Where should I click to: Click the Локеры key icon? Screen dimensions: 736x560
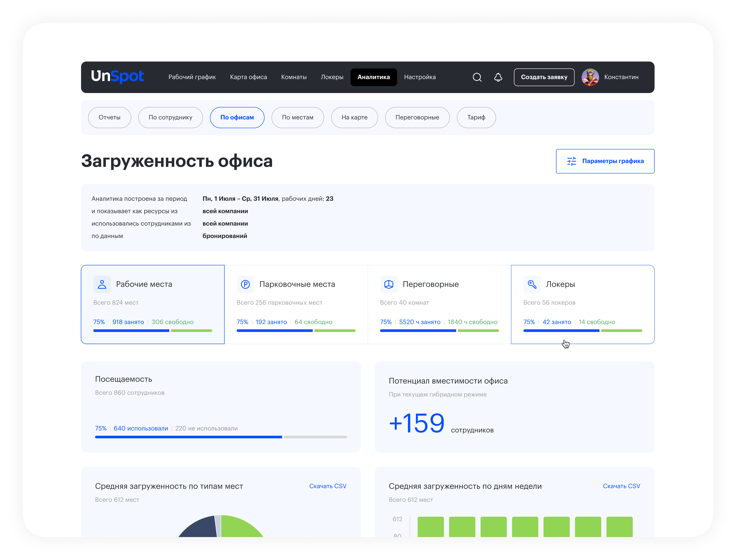[532, 284]
